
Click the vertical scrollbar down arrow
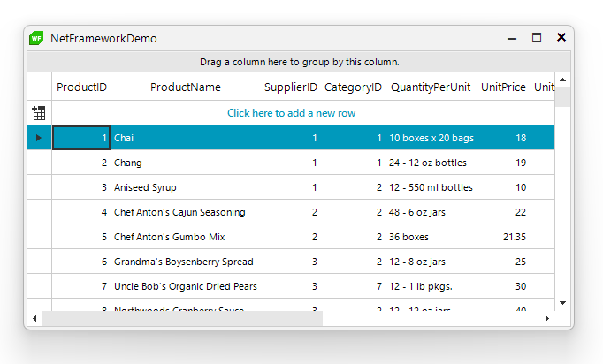point(562,302)
